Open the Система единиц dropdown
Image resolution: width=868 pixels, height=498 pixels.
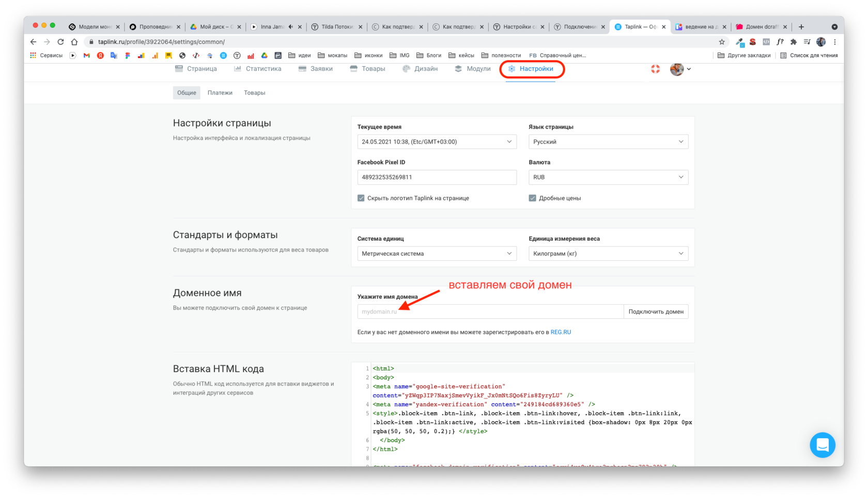(x=437, y=254)
